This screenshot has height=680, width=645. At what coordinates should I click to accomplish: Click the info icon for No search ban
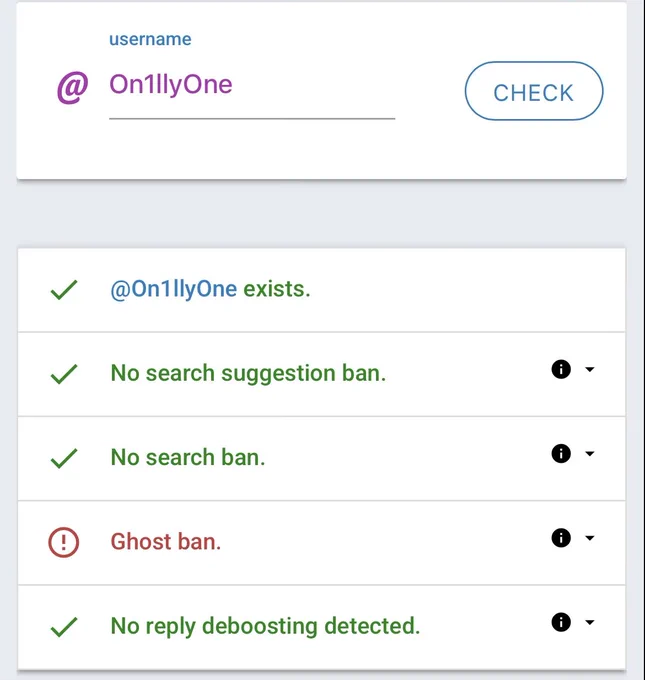click(561, 454)
